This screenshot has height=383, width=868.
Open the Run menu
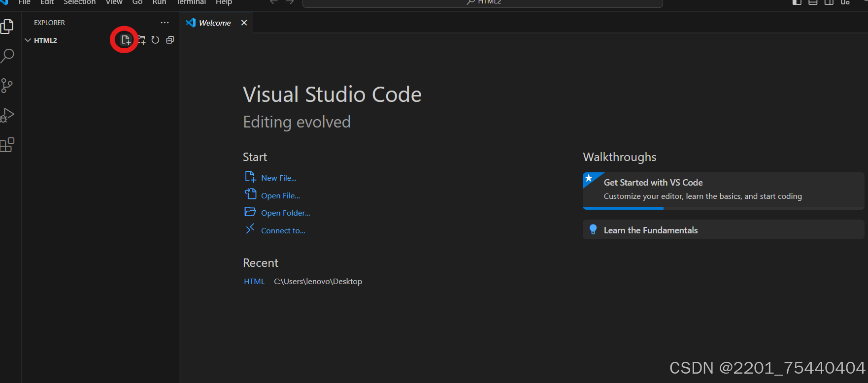tap(159, 2)
